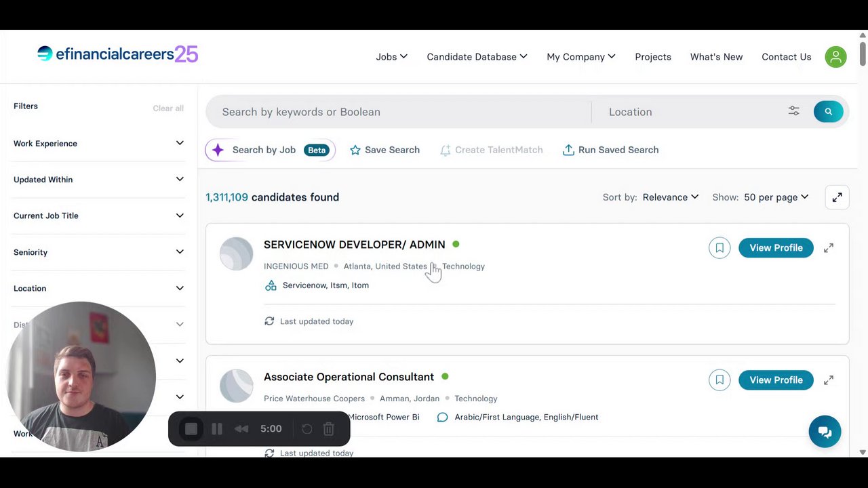868x488 pixels.
Task: Expand the Current Job Title filter
Action: pyautogui.click(x=98, y=216)
